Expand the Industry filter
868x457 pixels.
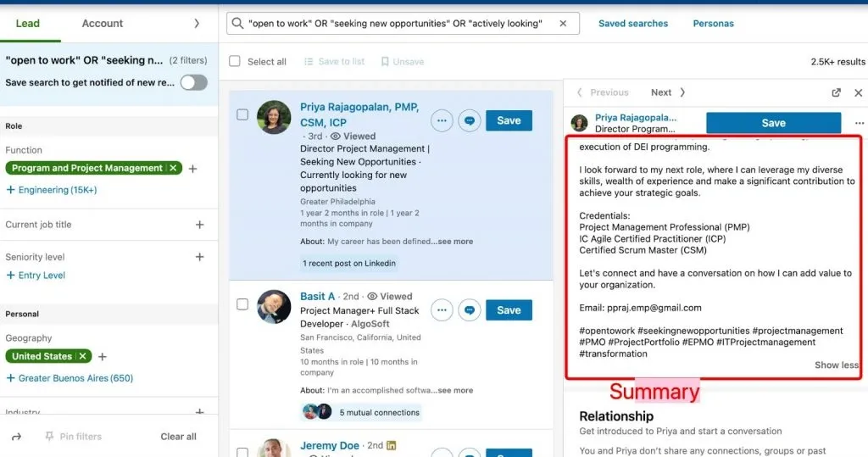pyautogui.click(x=199, y=411)
